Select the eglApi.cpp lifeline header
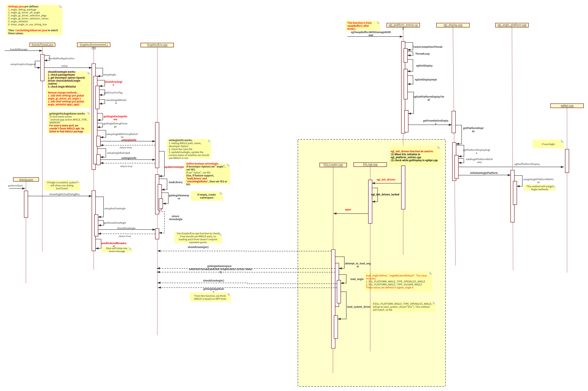Screen dimensions: 588x391 [567, 105]
